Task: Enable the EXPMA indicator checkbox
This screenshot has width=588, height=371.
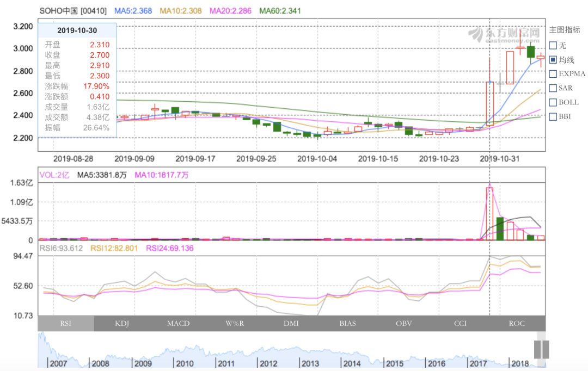Action: click(x=553, y=74)
